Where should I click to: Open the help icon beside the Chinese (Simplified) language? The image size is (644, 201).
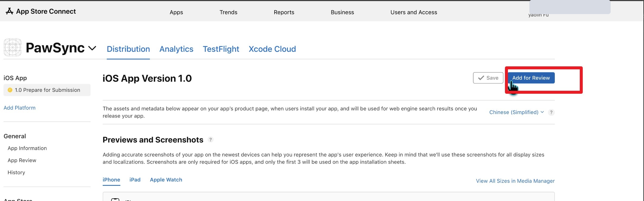[x=551, y=112]
